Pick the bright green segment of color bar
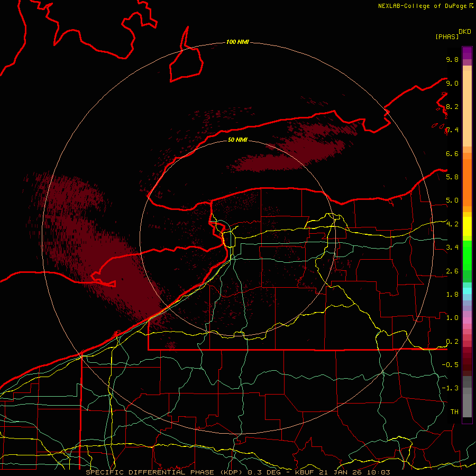Image resolution: width=476 pixels, height=476 pixels. pyautogui.click(x=467, y=255)
